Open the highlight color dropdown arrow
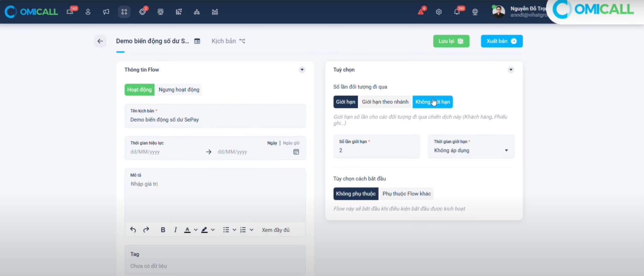Viewport: 644px width, 276px height. 213,230
